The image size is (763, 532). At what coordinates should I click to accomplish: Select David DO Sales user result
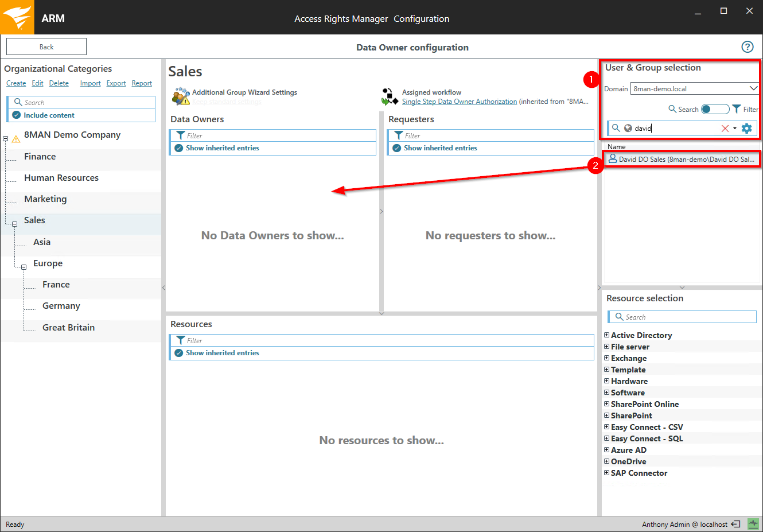pos(682,159)
